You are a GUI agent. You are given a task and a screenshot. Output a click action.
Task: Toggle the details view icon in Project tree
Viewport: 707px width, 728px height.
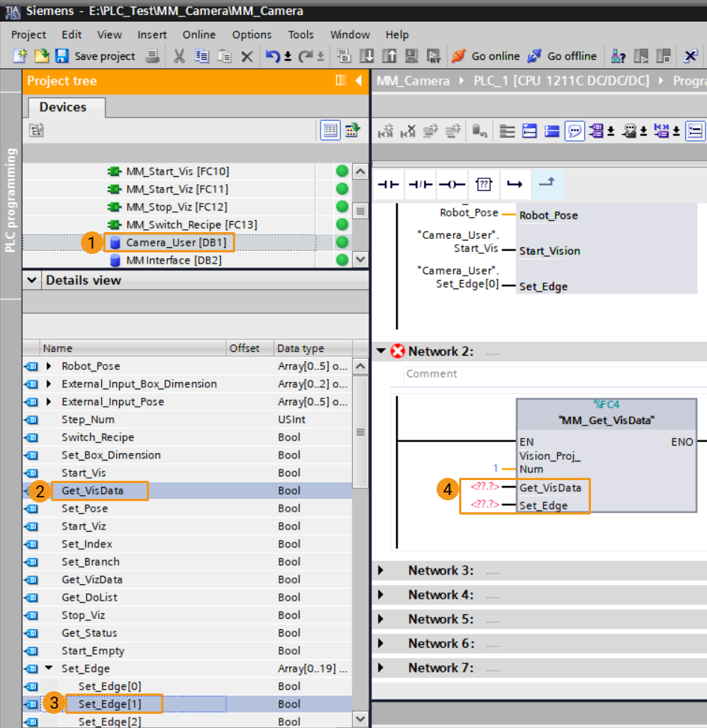330,130
